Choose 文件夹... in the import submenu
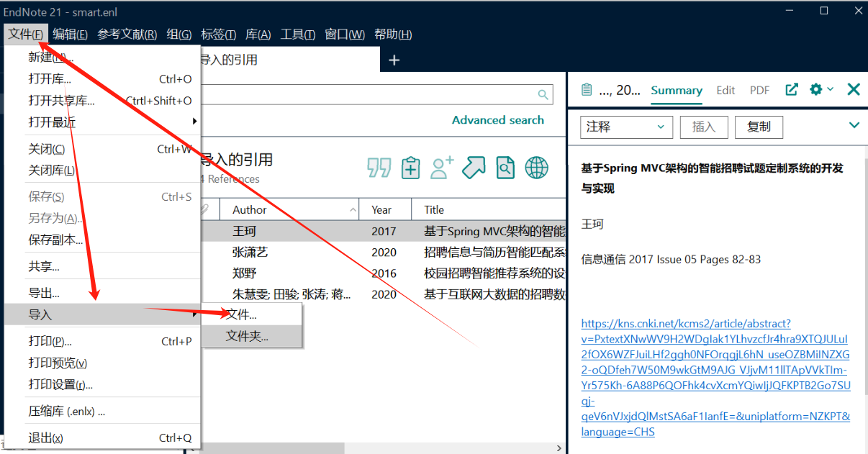868x454 pixels. click(x=252, y=336)
